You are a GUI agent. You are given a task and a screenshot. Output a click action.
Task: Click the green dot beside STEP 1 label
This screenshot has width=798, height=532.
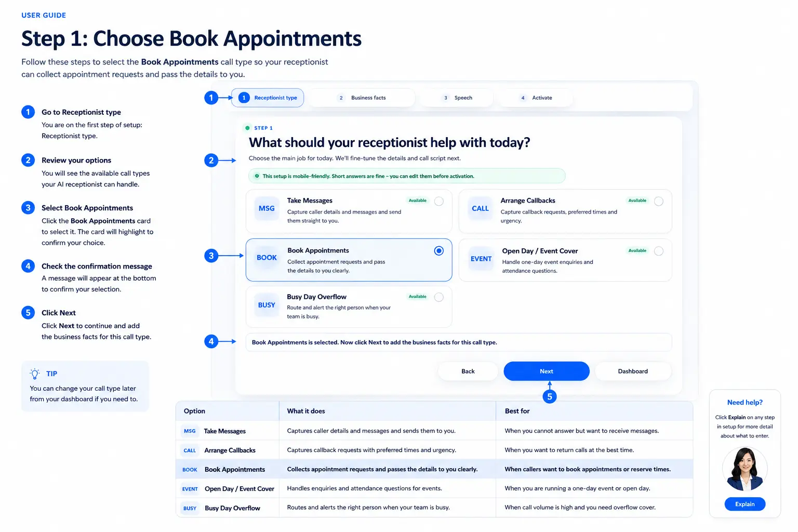247,128
